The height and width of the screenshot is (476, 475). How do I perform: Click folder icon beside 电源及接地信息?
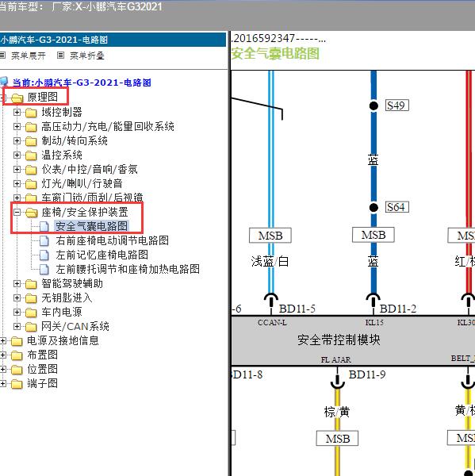(17, 341)
